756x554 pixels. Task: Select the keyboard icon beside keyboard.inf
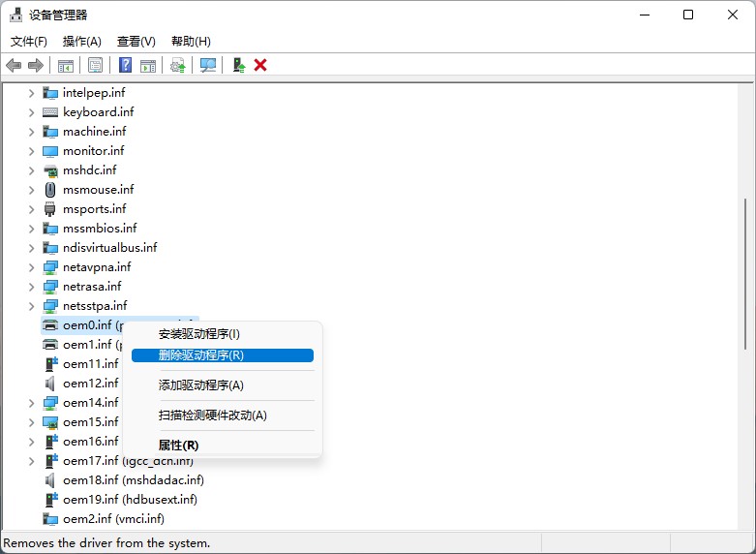[x=50, y=112]
